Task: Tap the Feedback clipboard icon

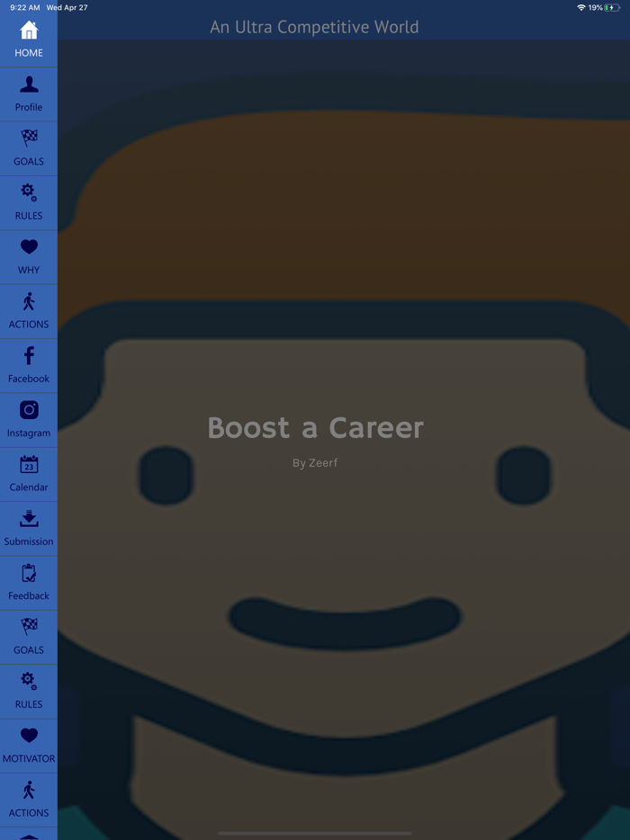Action: [x=29, y=573]
